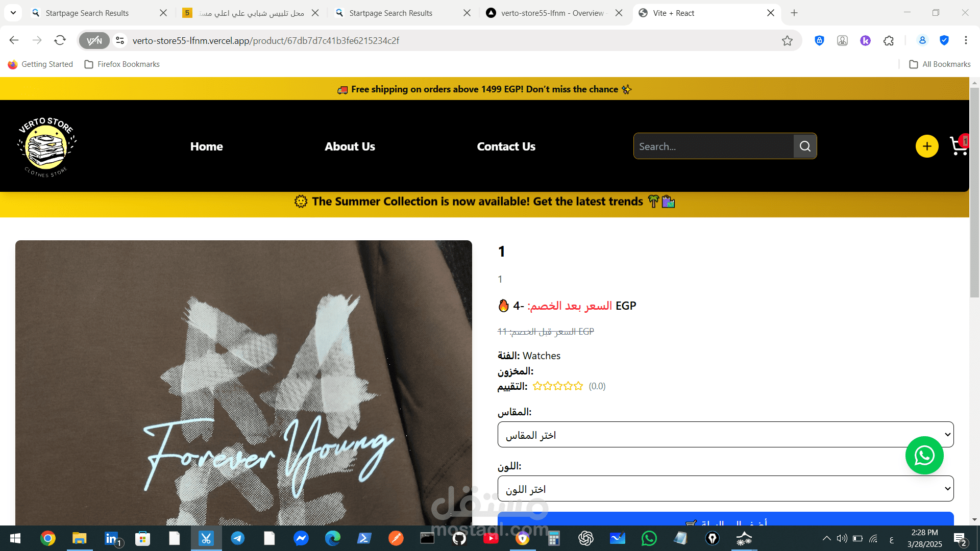This screenshot has width=980, height=551.
Task: Expand the color dropdown اختر اللون
Action: pyautogui.click(x=725, y=489)
